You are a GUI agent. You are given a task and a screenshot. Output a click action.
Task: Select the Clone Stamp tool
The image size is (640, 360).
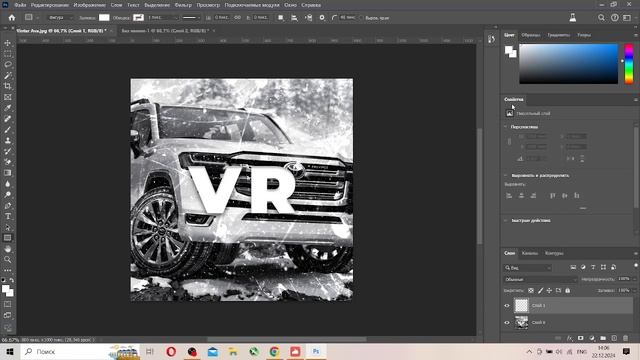click(x=7, y=140)
